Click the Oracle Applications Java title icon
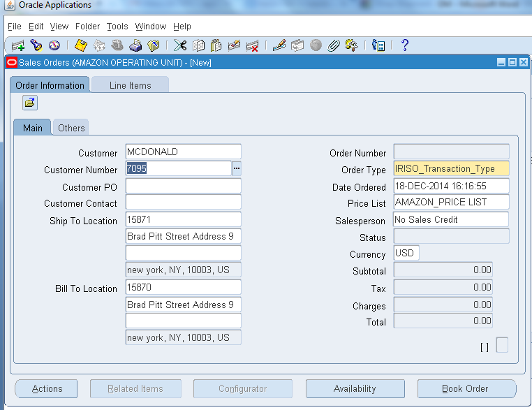Viewport: 532px width, 410px height. point(10,5)
